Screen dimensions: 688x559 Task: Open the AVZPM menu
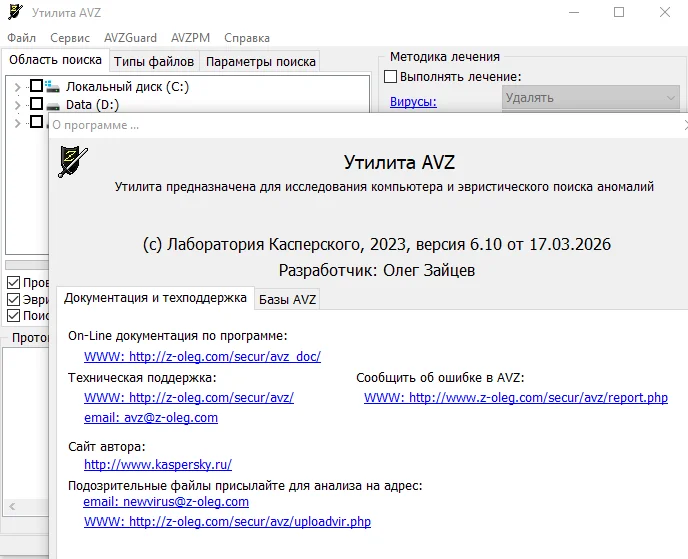click(x=190, y=38)
